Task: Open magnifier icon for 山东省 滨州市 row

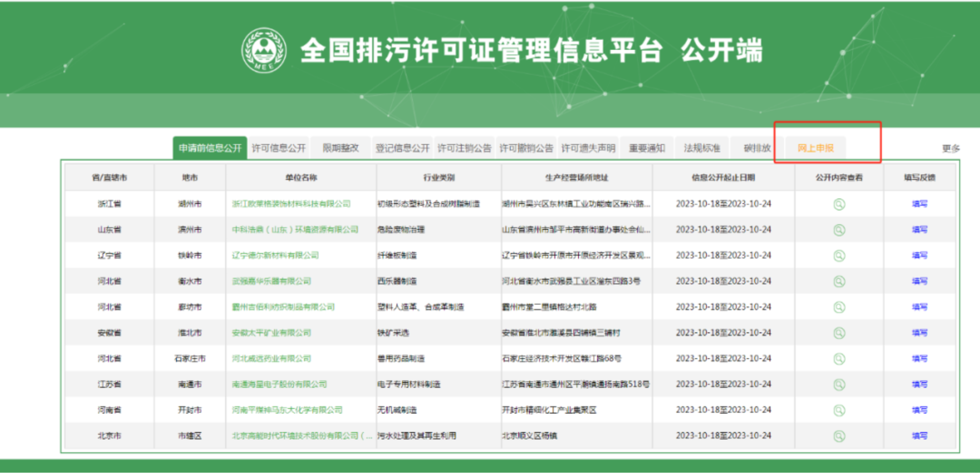Action: 839,230
